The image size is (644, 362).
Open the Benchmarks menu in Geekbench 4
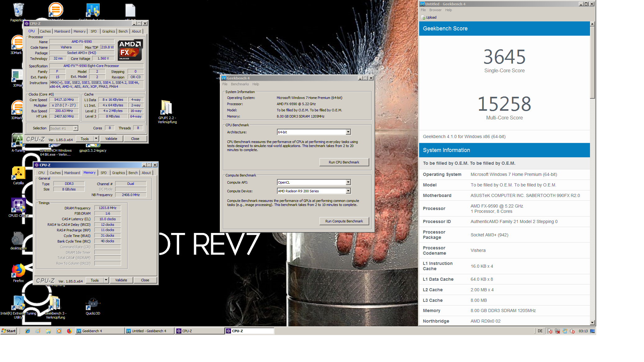coord(240,84)
